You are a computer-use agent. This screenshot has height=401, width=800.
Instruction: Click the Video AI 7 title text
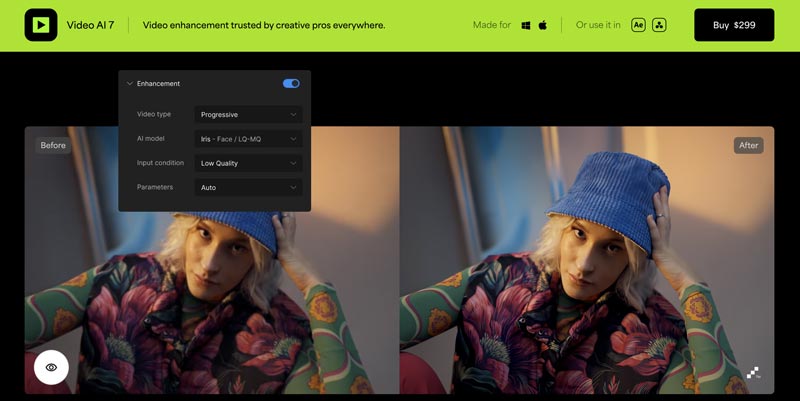(x=90, y=25)
